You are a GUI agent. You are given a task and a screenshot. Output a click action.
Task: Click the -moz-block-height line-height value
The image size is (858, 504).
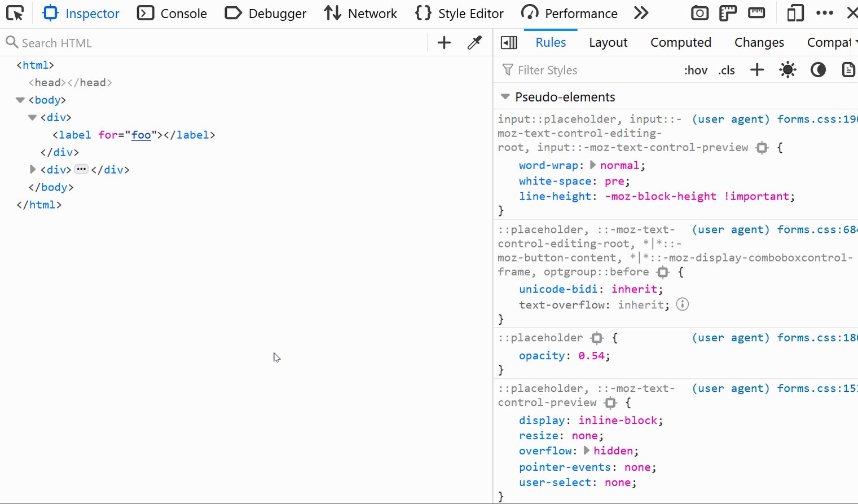click(661, 196)
